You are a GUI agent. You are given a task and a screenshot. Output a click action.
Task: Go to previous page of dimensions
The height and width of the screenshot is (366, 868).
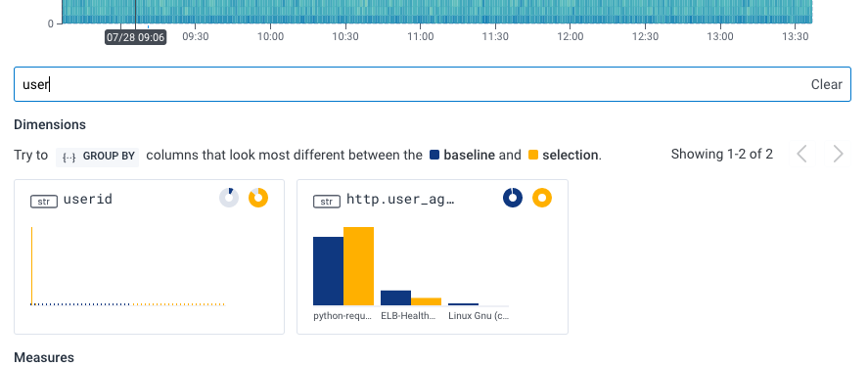tap(802, 154)
